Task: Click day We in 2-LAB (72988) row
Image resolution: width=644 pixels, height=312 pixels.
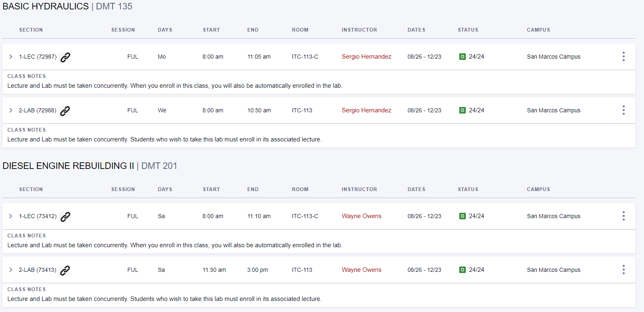Action: tap(162, 110)
